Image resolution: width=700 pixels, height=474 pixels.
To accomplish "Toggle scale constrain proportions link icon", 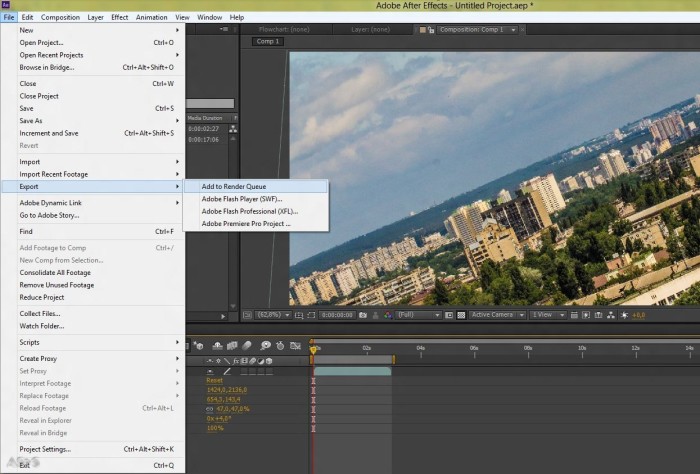I will coord(209,409).
